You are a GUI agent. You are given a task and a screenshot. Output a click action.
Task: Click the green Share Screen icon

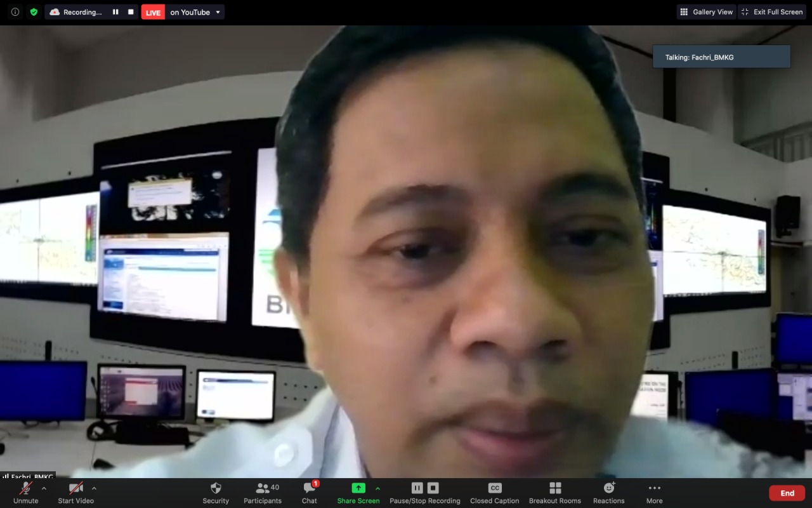coord(358,488)
